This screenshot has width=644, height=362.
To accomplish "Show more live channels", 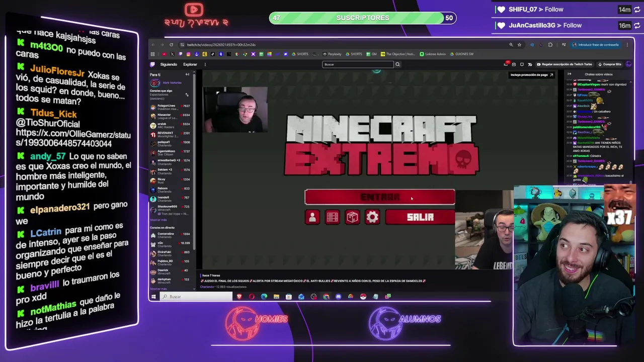I will point(158,289).
